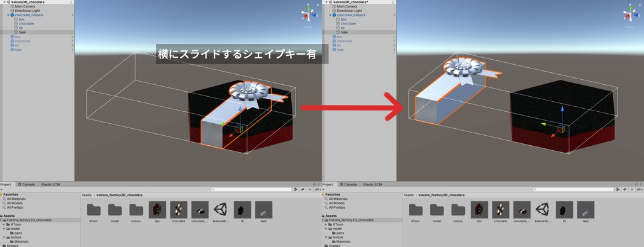The width and height of the screenshot is (644, 247).
Task: Open tape prefab chevron in right hierarchy
Action: pyautogui.click(x=394, y=50)
